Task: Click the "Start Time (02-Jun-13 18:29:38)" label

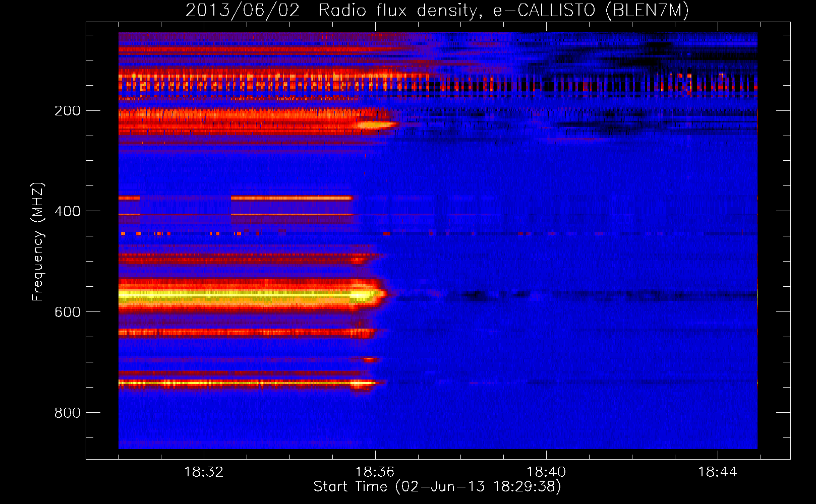Action: coord(437,487)
